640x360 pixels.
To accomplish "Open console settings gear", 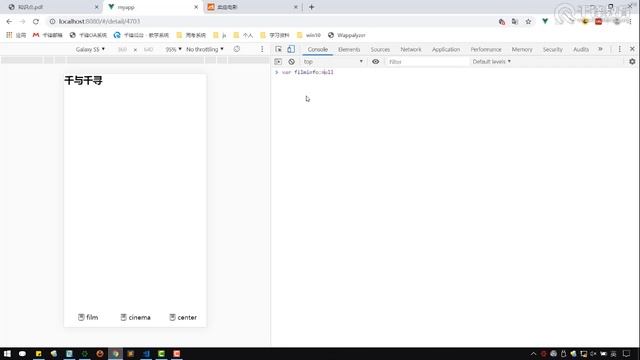I will pos(632,62).
